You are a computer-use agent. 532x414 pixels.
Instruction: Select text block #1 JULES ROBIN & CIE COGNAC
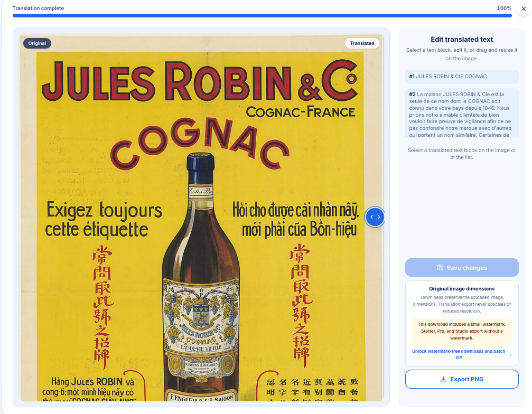click(462, 77)
